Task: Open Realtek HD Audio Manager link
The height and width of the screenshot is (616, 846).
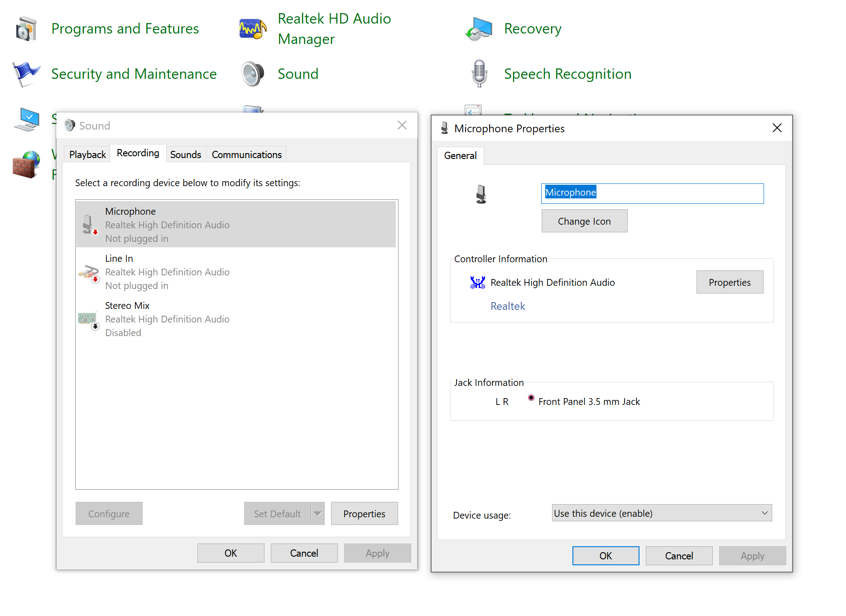Action: coord(334,29)
